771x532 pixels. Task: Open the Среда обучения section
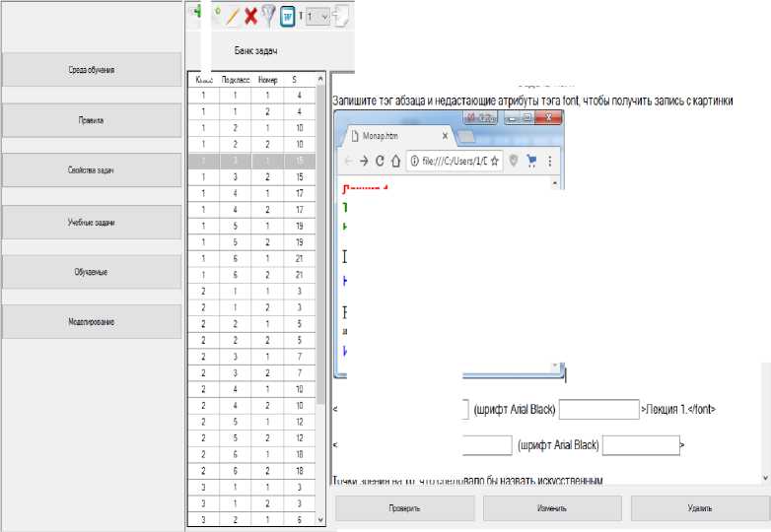click(92, 70)
